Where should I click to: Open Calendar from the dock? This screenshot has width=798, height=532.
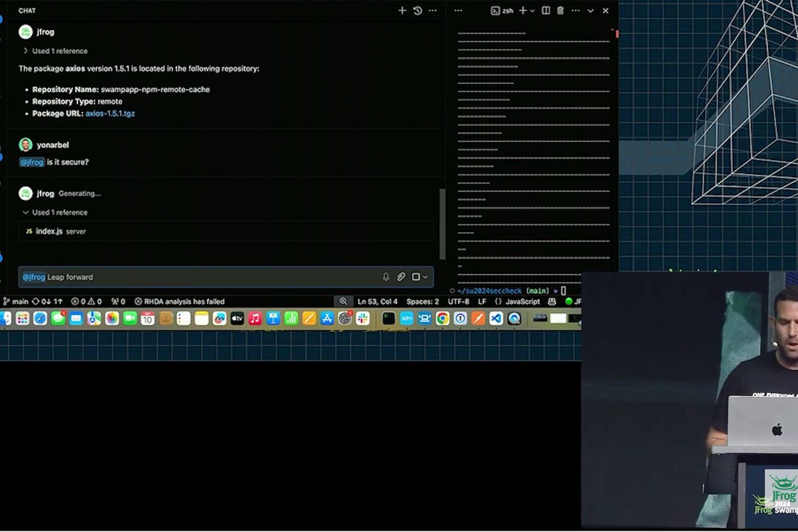(148, 319)
